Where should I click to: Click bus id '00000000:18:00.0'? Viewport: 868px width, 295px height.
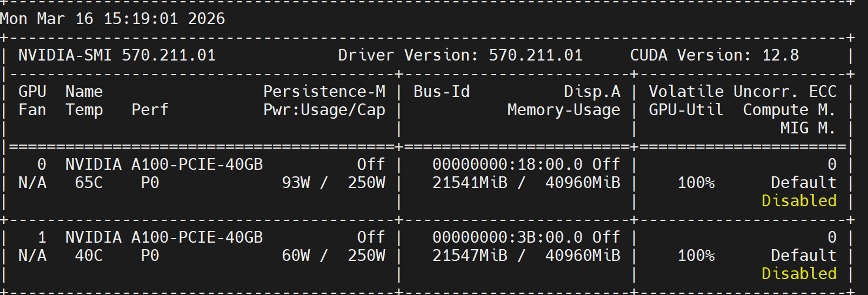[508, 165]
